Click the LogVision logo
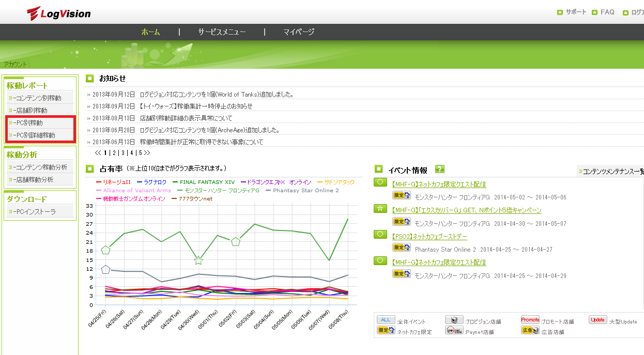 [58, 13]
